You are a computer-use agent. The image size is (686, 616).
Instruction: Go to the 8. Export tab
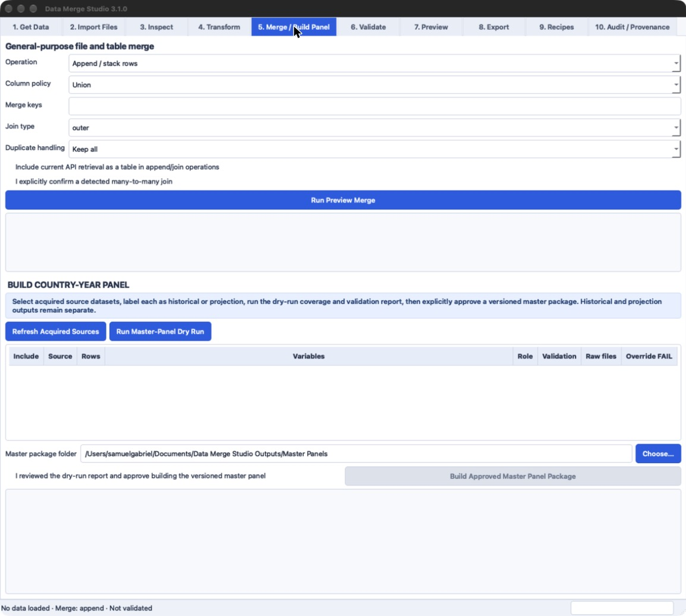pos(493,27)
